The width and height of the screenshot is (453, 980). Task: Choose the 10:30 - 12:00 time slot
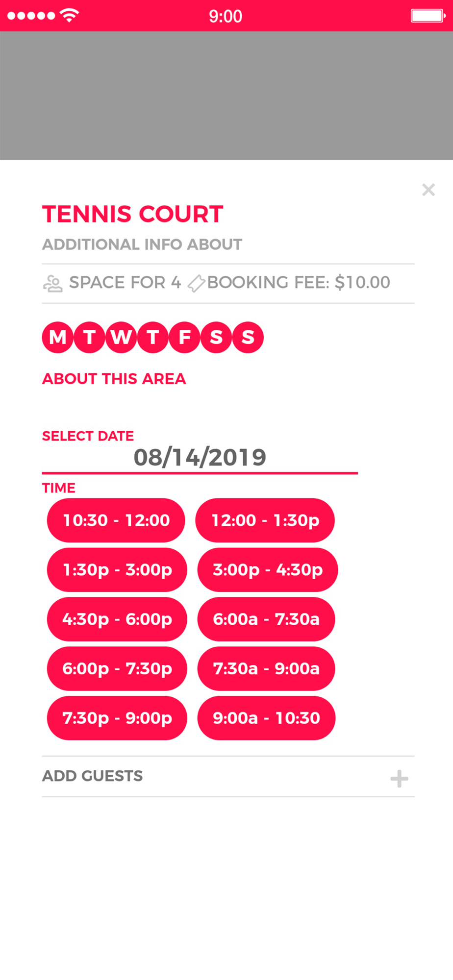pyautogui.click(x=116, y=520)
